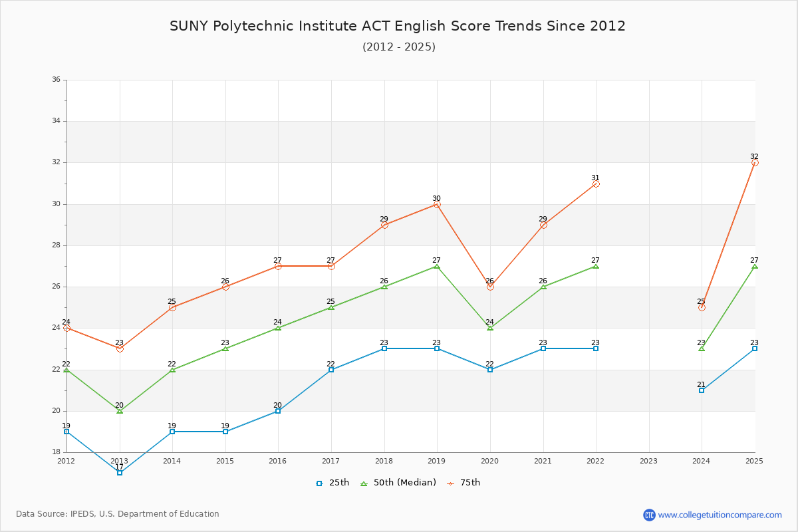Select the 2017 25th percentile square labeled 22
The image size is (798, 532).
[x=331, y=370]
